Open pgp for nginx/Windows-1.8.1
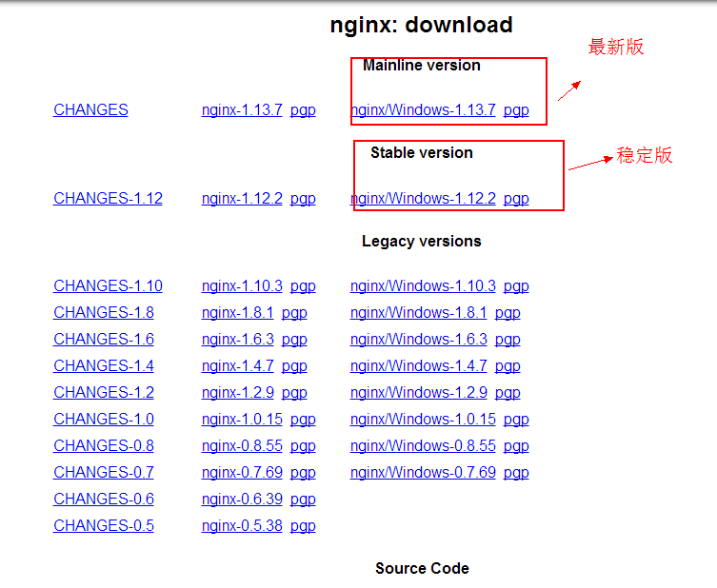Image resolution: width=717 pixels, height=588 pixels. coord(508,313)
